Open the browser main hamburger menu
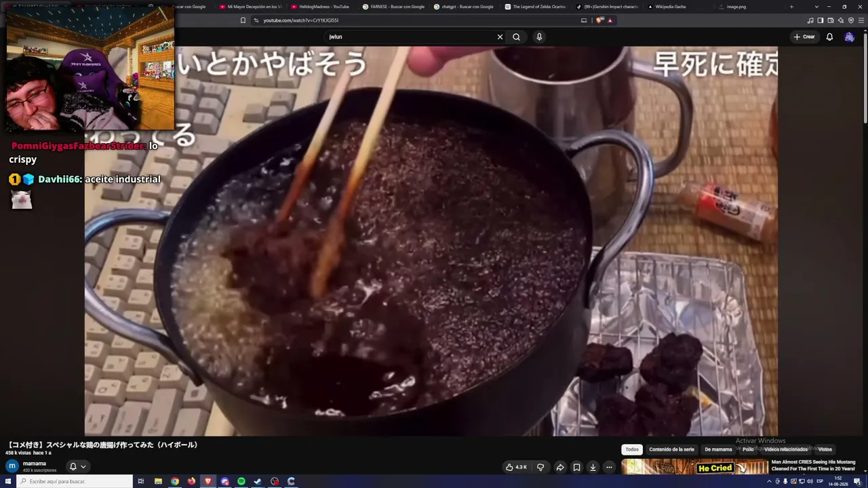 pos(861,20)
